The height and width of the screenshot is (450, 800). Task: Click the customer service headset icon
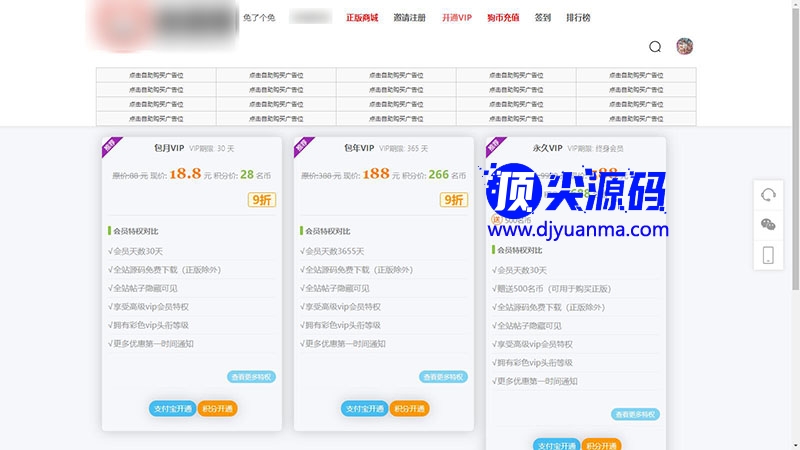pyautogui.click(x=768, y=195)
